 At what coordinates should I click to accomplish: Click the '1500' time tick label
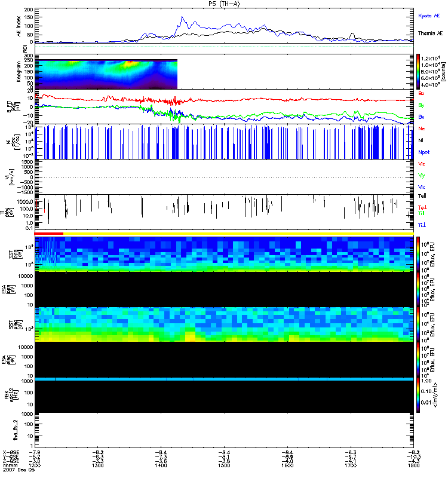(224, 465)
